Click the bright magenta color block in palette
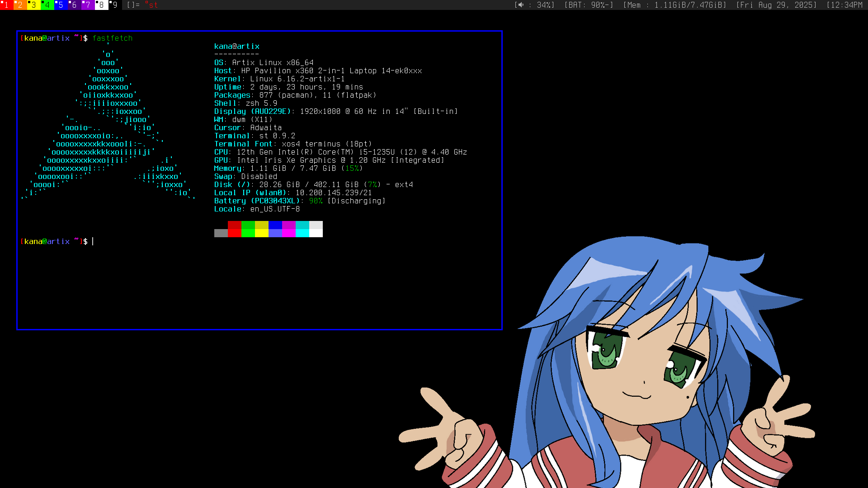 click(x=289, y=233)
